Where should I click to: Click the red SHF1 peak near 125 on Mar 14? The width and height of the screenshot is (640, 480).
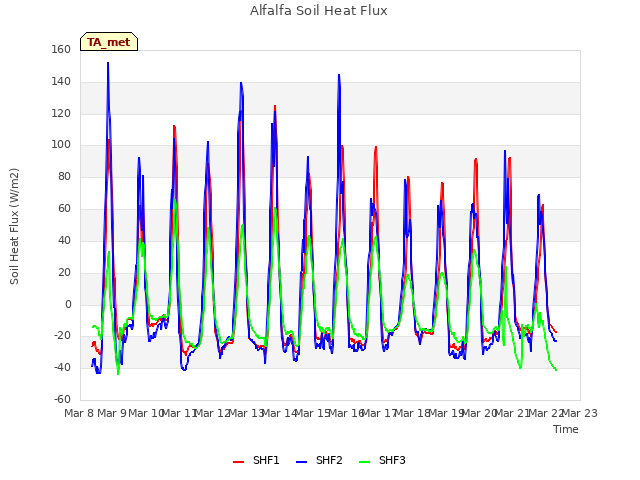tap(275, 106)
